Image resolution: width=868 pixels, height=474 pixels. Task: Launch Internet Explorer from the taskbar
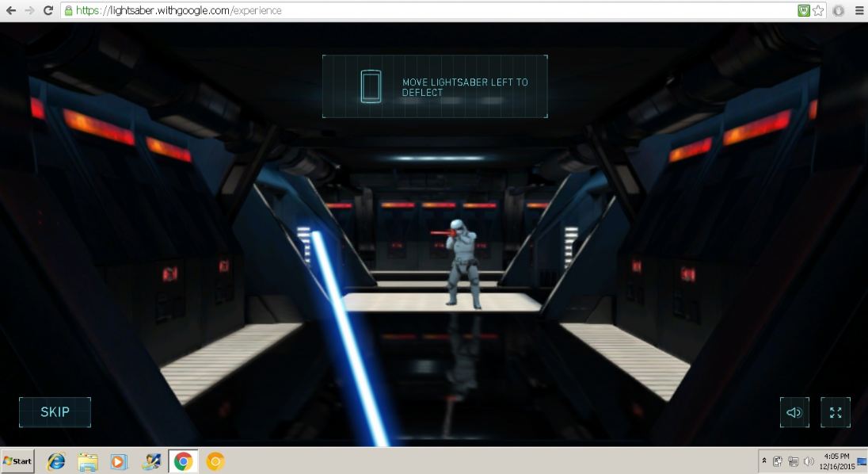pos(56,461)
